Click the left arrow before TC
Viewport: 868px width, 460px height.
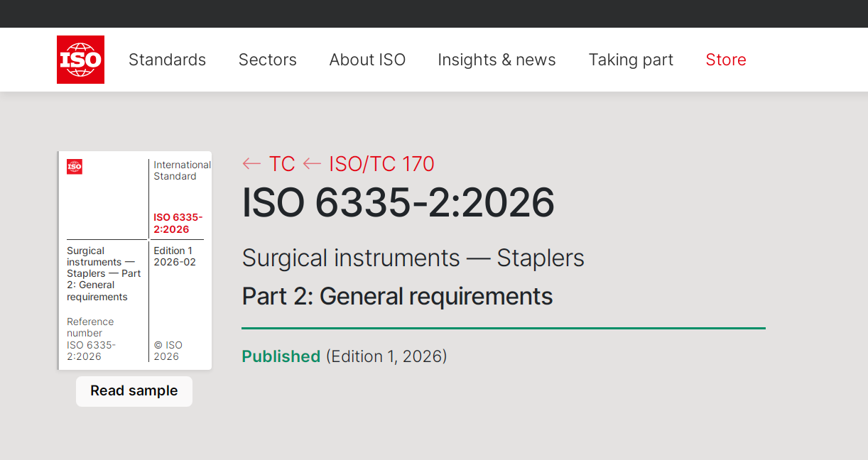(251, 164)
